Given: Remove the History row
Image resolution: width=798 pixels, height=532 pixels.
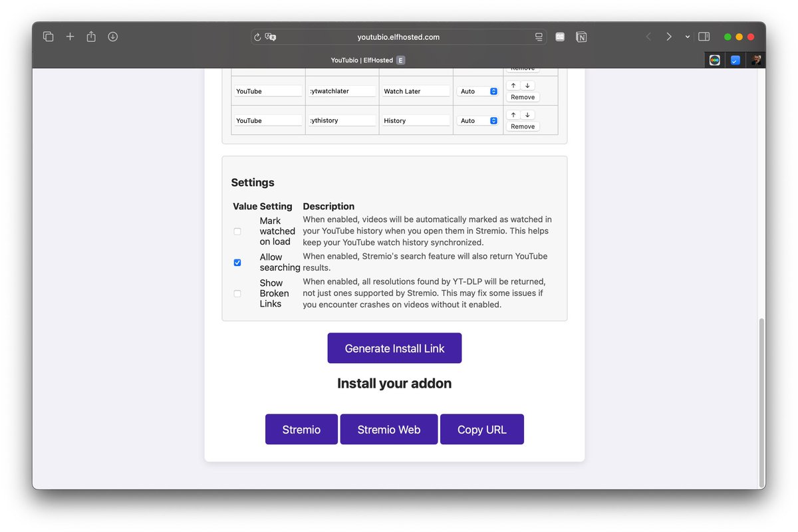Looking at the screenshot, I should click(x=523, y=126).
